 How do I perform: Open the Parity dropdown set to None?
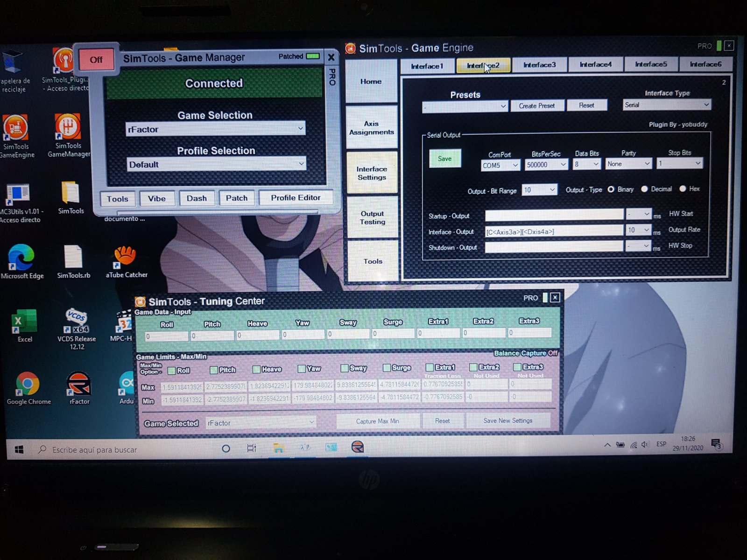(628, 164)
